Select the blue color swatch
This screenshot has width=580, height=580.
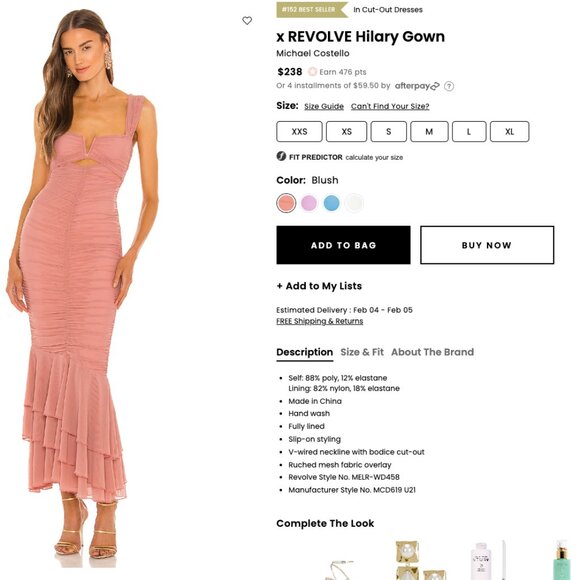331,203
